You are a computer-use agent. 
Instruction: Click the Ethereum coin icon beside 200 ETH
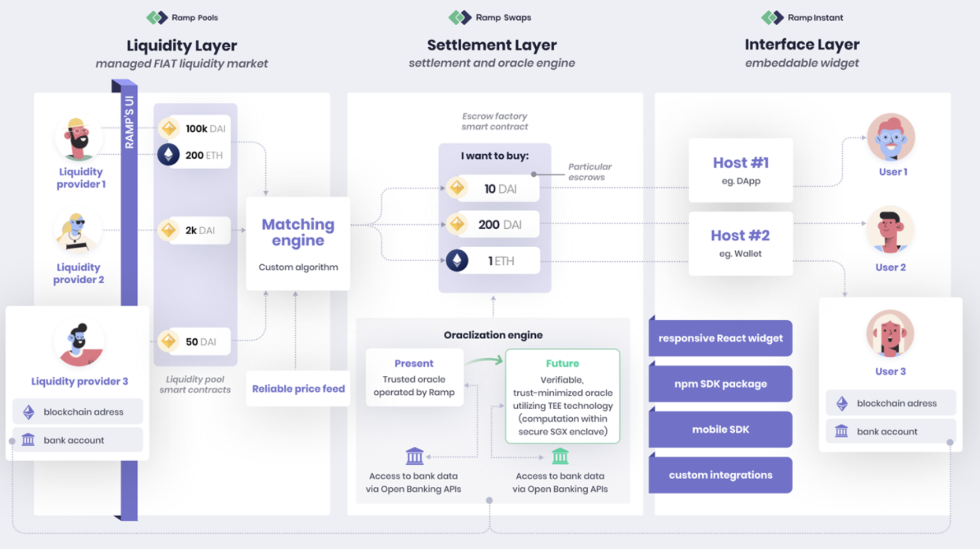click(x=169, y=155)
